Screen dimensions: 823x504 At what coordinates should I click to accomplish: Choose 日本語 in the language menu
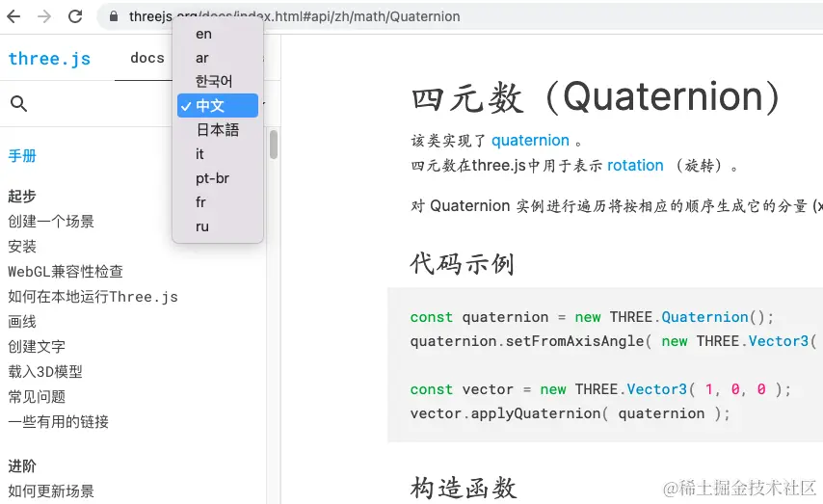coord(218,130)
